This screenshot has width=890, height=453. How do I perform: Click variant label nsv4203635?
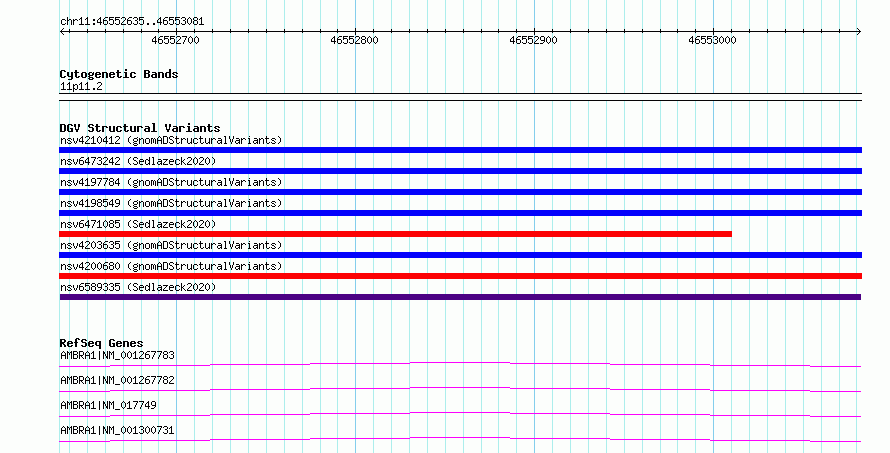click(x=90, y=245)
